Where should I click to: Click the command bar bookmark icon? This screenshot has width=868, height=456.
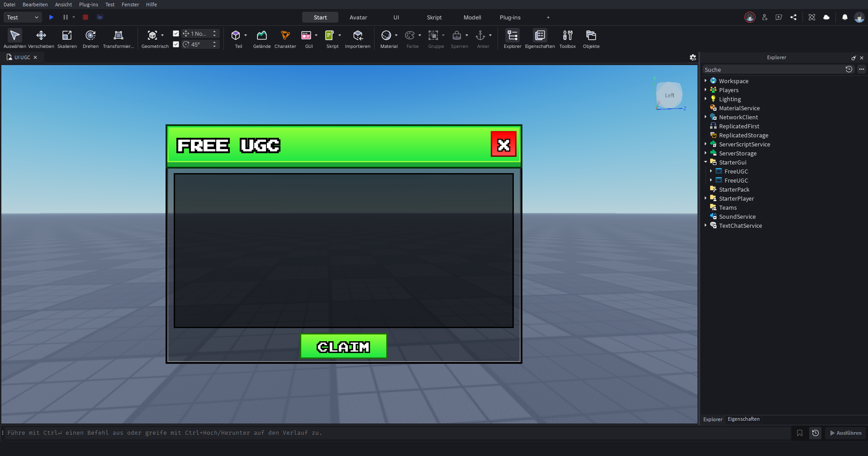(800, 433)
